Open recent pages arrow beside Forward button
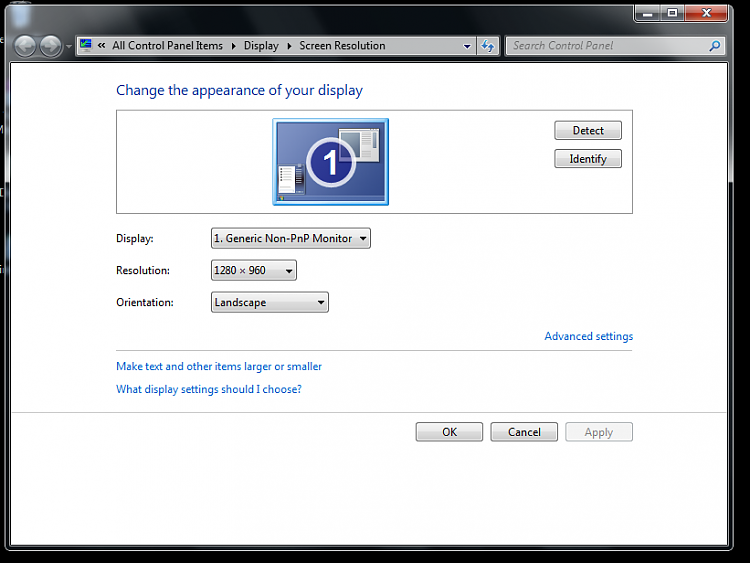 point(68,46)
